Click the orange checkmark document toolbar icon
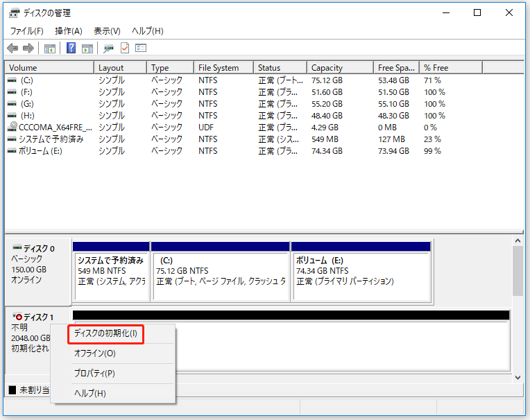The image size is (530, 420). coord(125,48)
